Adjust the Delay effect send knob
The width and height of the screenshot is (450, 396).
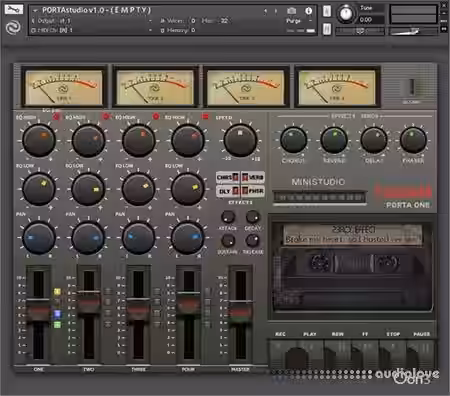click(x=374, y=140)
